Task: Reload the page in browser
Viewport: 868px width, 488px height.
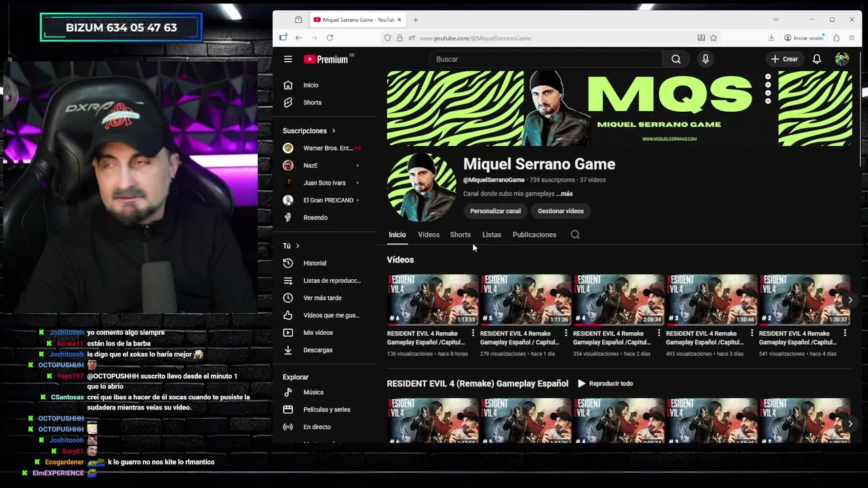Action: [x=330, y=38]
